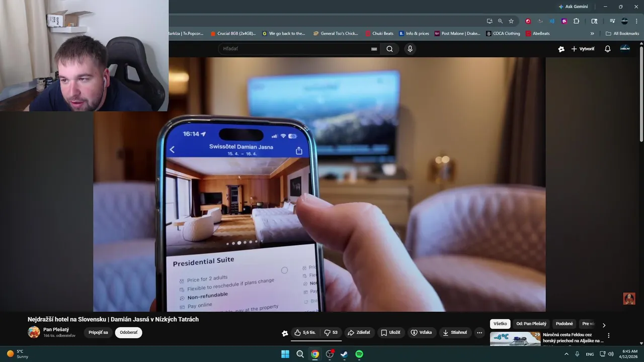Bookmark this page with the star icon
The width and height of the screenshot is (644, 362).
(x=511, y=21)
